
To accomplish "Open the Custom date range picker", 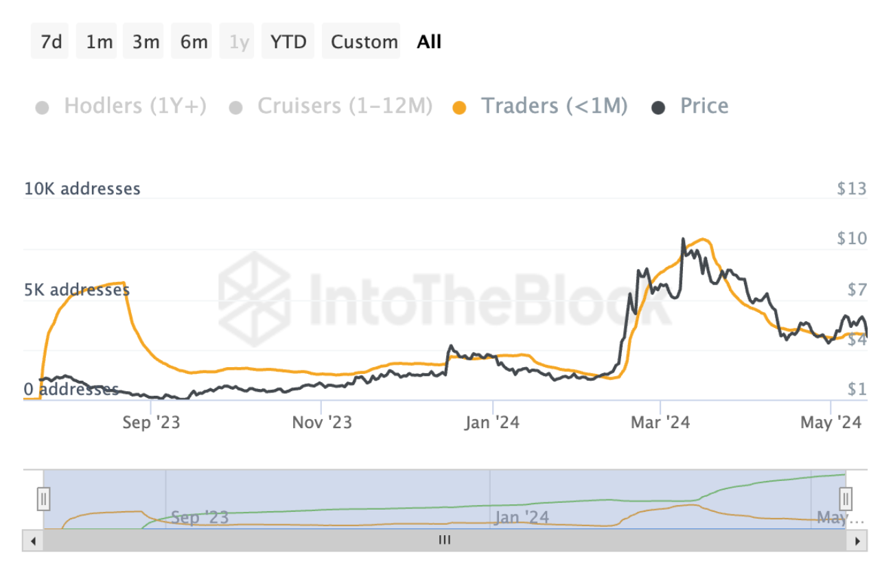I will pyautogui.click(x=364, y=42).
